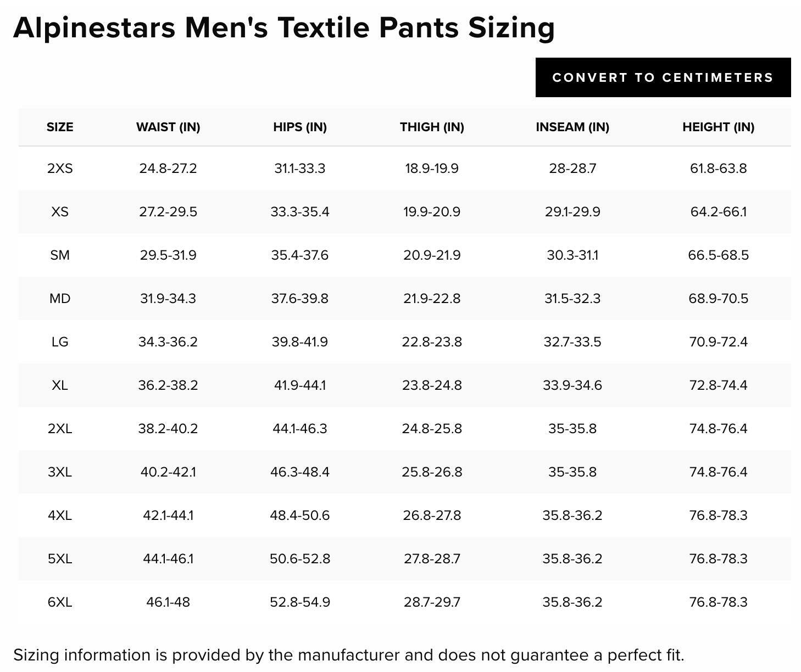801x672 pixels.
Task: Click hips value 50.6-52.8 in 5XL row
Action: point(300,558)
